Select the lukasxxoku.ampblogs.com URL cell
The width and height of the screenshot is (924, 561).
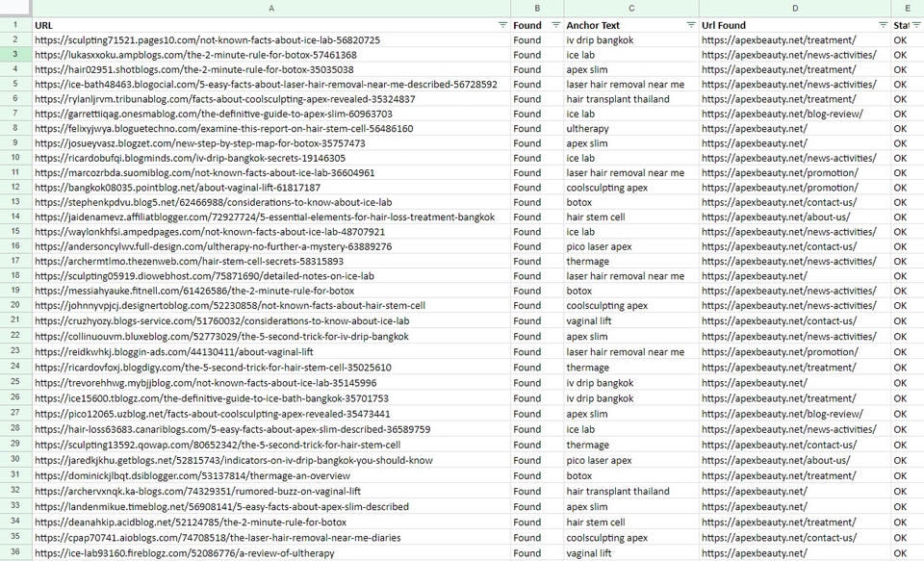pyautogui.click(x=271, y=55)
